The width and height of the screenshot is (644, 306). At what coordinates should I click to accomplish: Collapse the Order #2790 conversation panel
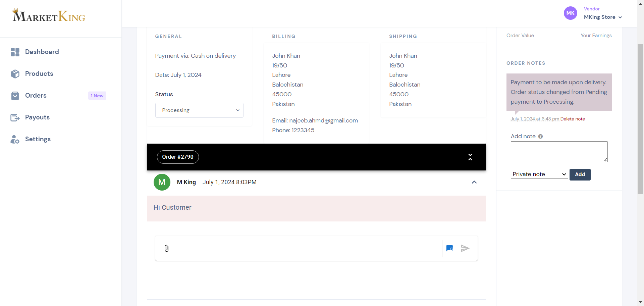click(x=470, y=157)
